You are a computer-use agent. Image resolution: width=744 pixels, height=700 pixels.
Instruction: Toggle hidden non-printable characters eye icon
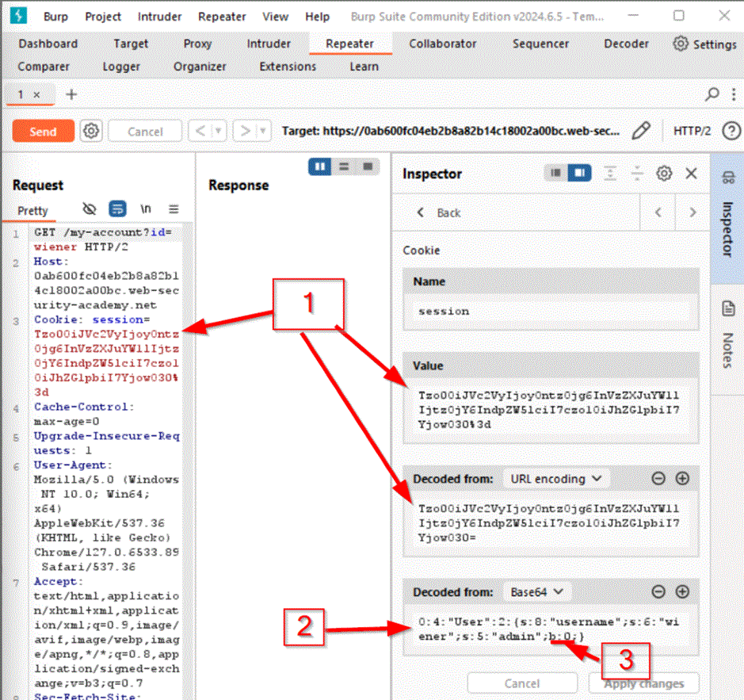90,209
